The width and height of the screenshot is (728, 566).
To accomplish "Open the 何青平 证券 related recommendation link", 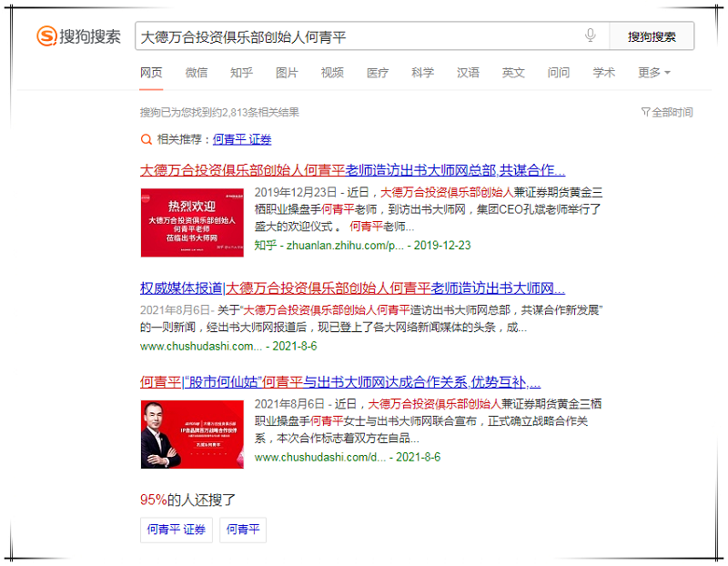I will (x=241, y=139).
